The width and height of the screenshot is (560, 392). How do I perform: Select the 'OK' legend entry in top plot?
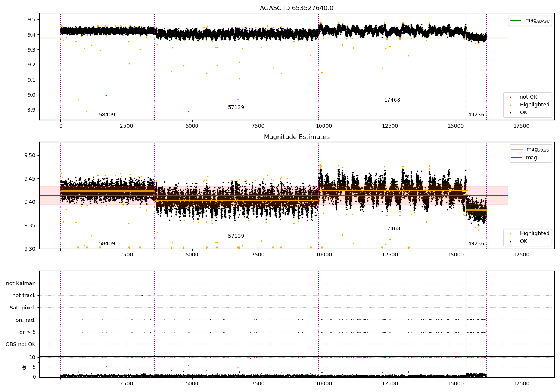coord(523,113)
